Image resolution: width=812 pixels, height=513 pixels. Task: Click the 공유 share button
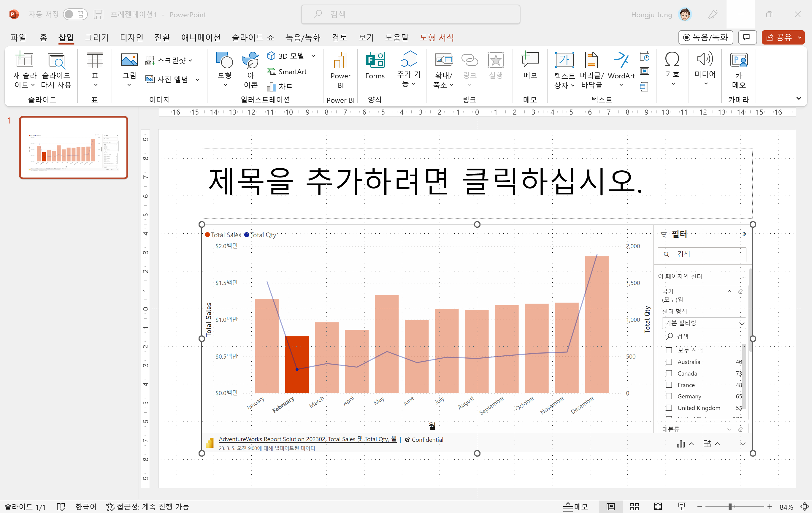[x=779, y=37]
